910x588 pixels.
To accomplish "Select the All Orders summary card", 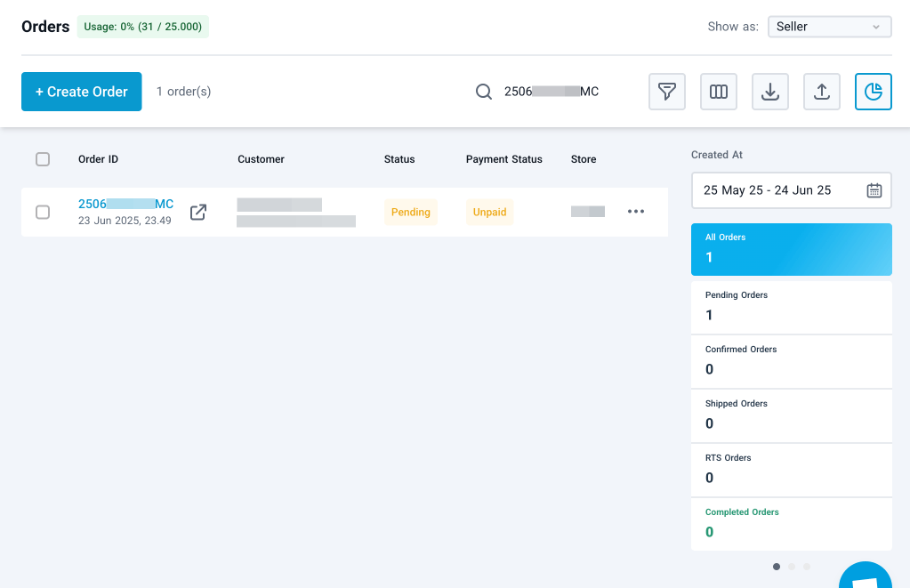I will click(791, 248).
